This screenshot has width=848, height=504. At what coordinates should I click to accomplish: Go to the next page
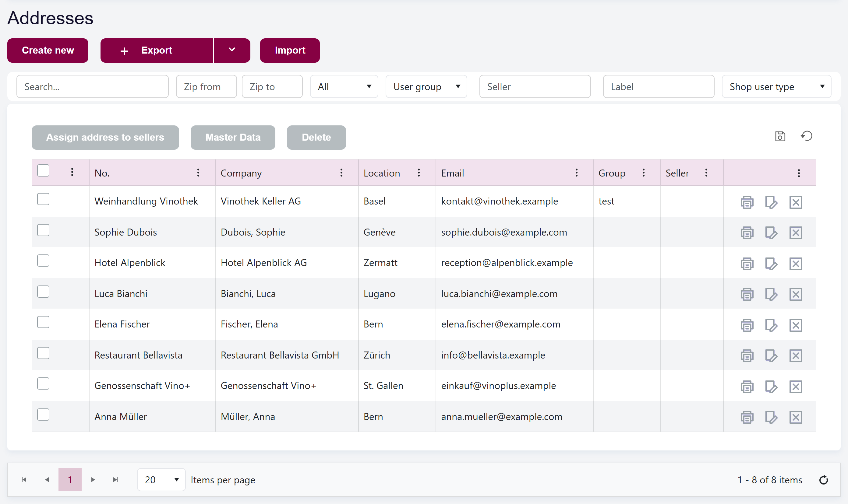(93, 480)
